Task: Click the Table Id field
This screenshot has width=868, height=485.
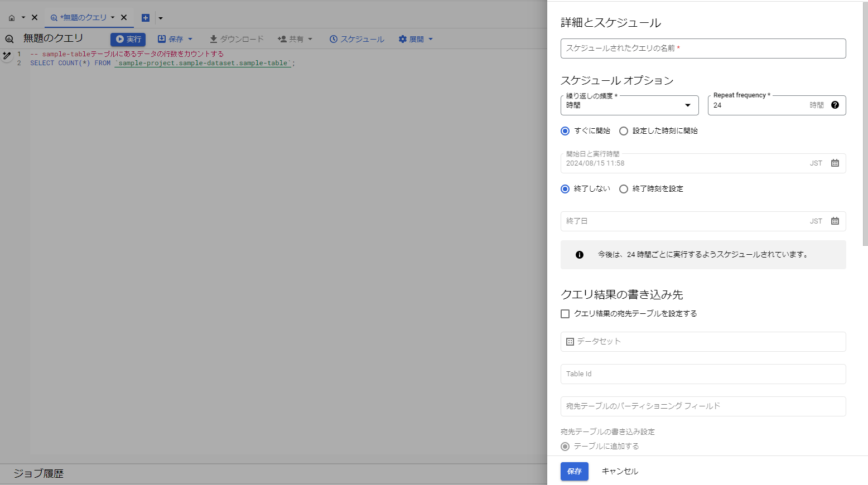Action: pos(703,374)
